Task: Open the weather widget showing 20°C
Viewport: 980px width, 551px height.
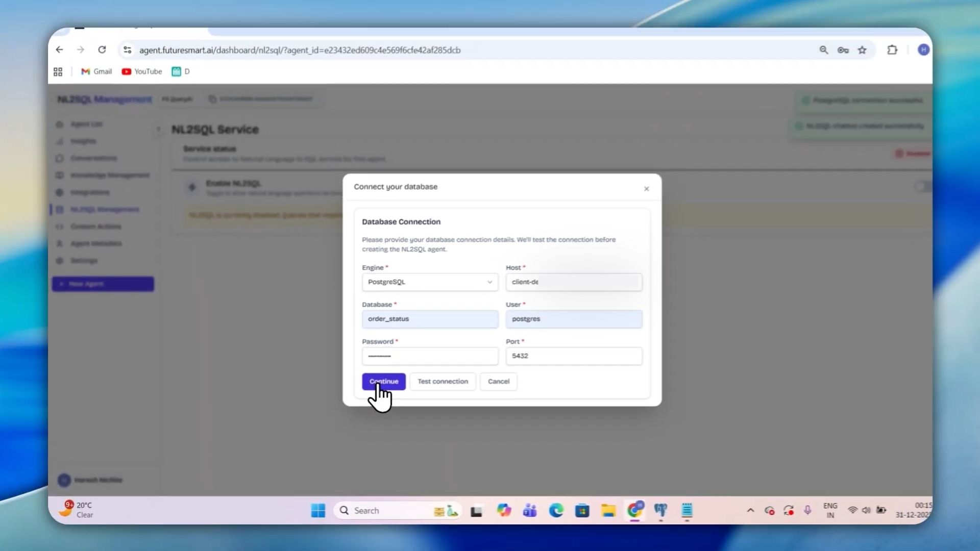Action: [x=77, y=510]
